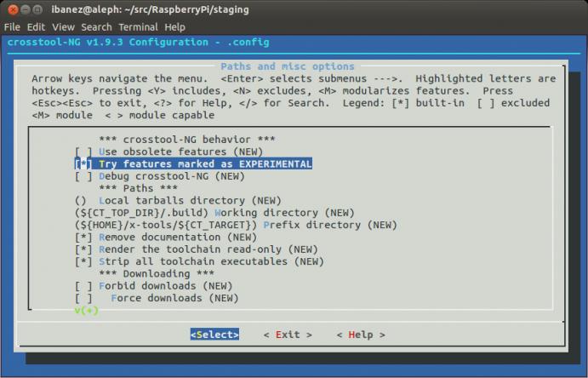
Task: Open the File menu
Action: 12,27
